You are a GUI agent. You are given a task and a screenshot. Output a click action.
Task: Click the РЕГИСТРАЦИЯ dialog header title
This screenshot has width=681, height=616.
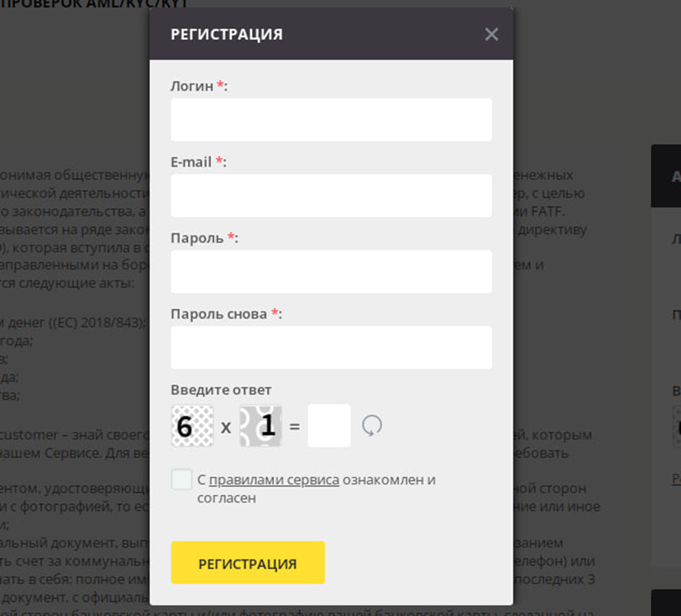pos(227,34)
